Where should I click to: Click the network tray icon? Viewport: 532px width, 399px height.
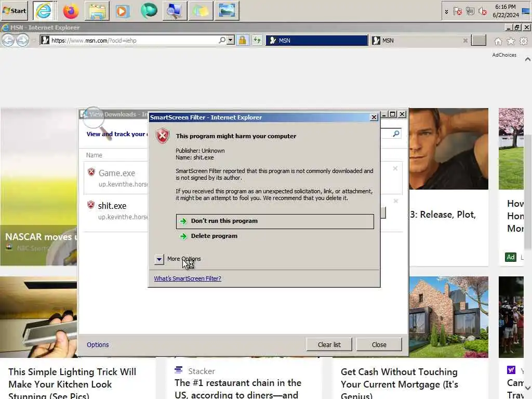[470, 11]
